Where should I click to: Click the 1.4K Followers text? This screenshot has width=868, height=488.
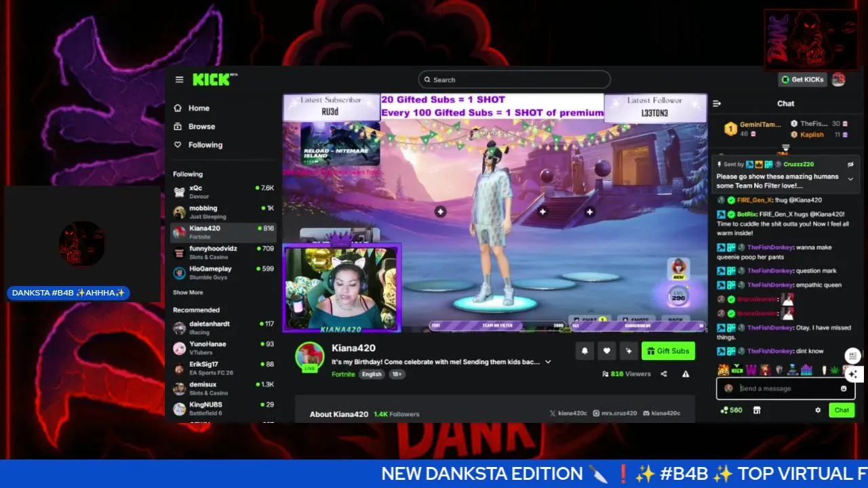coord(397,414)
